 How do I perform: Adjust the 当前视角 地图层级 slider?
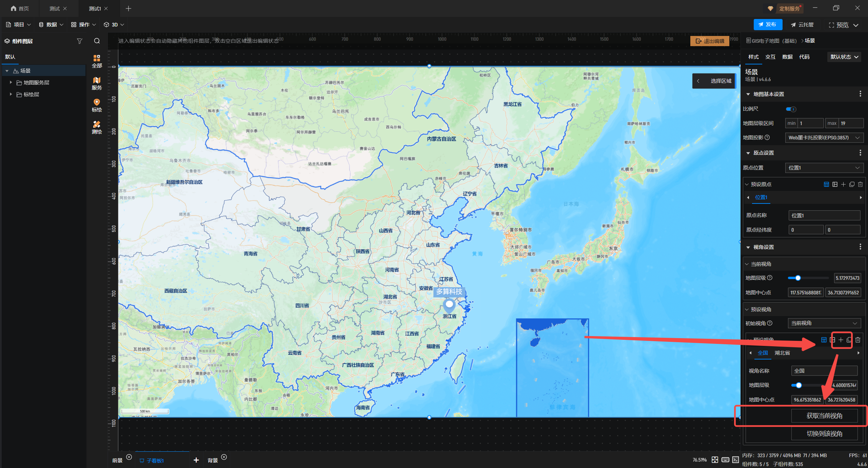[x=798, y=278]
